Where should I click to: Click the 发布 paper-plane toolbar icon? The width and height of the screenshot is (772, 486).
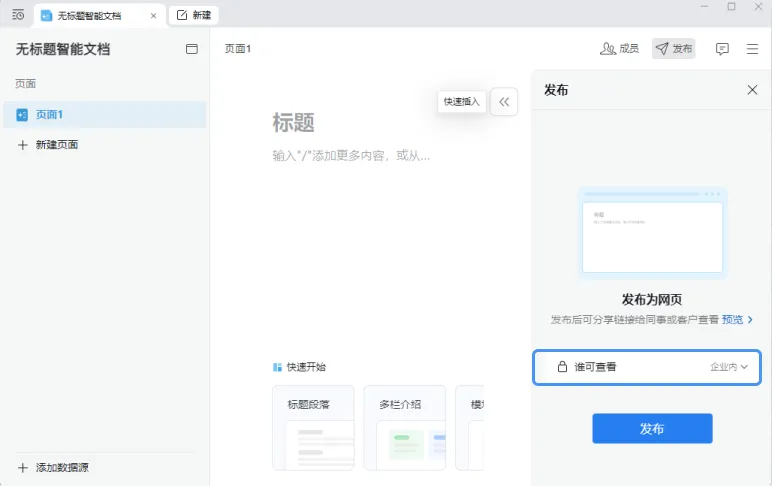pyautogui.click(x=662, y=48)
